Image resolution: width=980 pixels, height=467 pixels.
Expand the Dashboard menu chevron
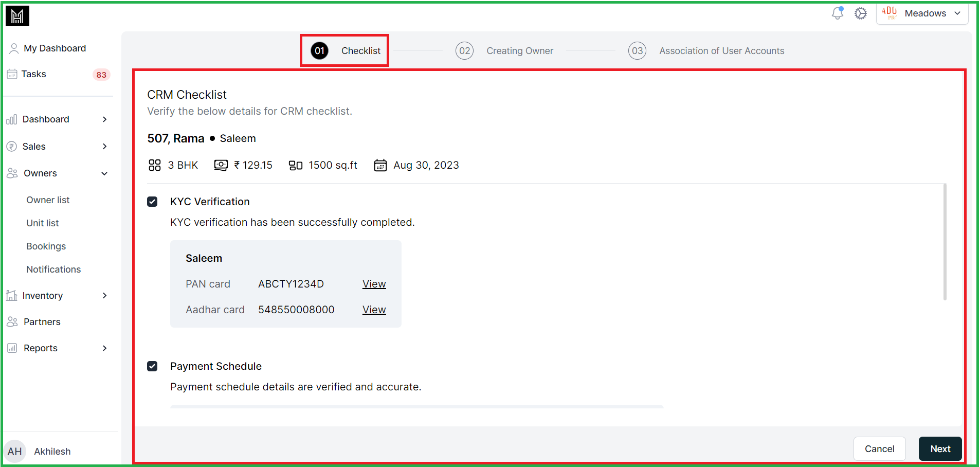105,119
